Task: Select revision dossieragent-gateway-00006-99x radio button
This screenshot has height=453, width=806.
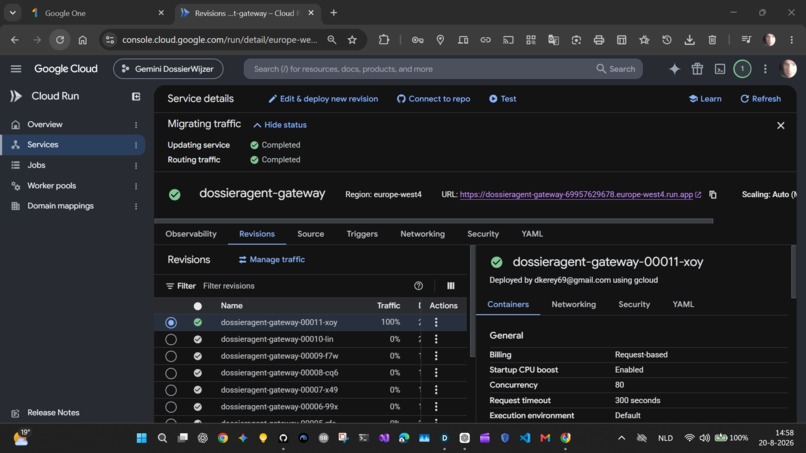Action: [171, 407]
